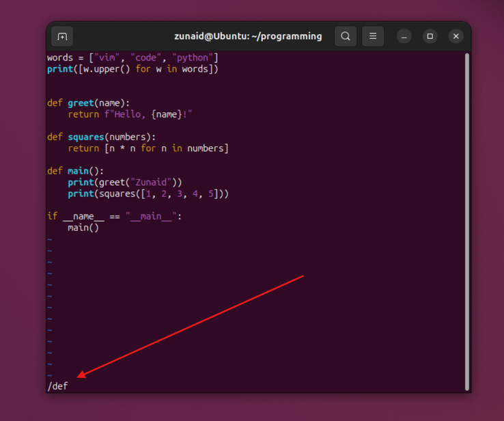
Task: Click the line print([w.upper() for w in words])
Action: [x=132, y=69]
